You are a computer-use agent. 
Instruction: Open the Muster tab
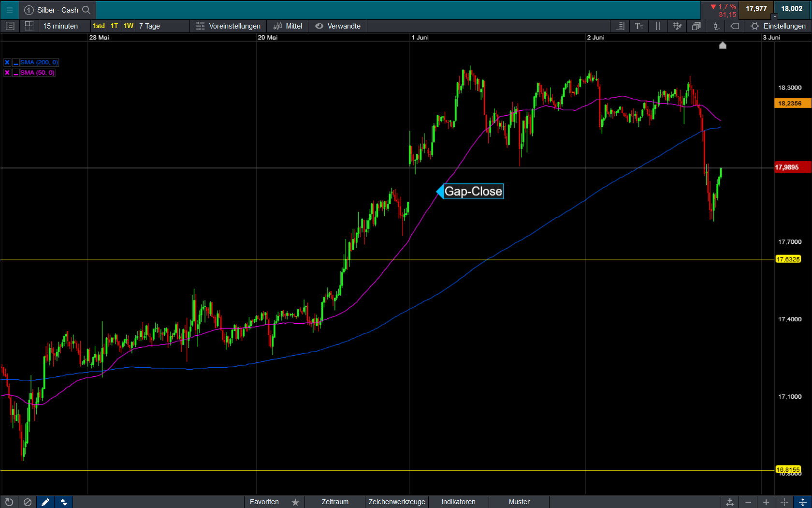519,502
